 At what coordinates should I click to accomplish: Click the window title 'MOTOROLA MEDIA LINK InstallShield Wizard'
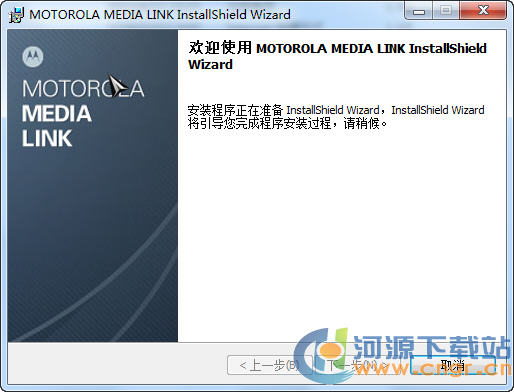click(x=160, y=15)
